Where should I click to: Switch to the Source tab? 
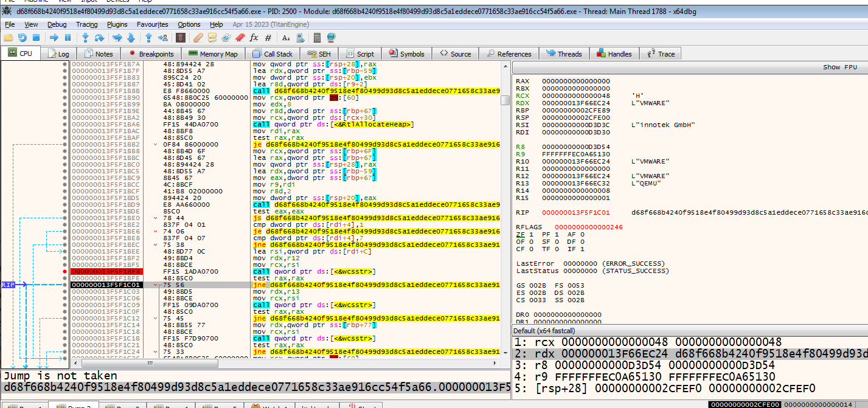[x=455, y=54]
